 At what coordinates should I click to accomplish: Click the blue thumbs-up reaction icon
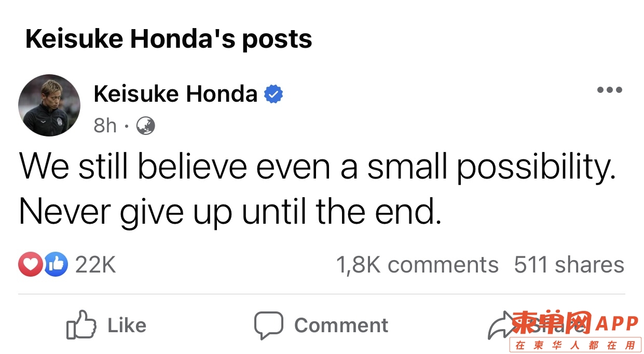(56, 264)
